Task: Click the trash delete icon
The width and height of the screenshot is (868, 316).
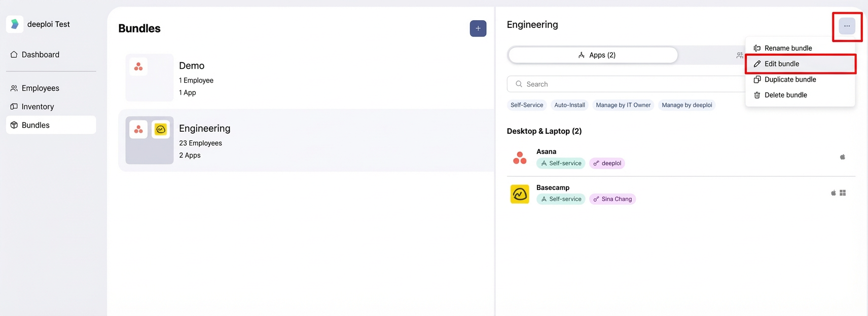Action: (757, 95)
